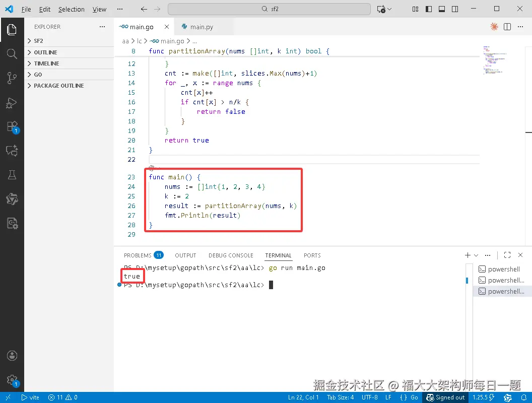Switch to the OUTPUT panel tab
This screenshot has width=532, height=403.
185,255
